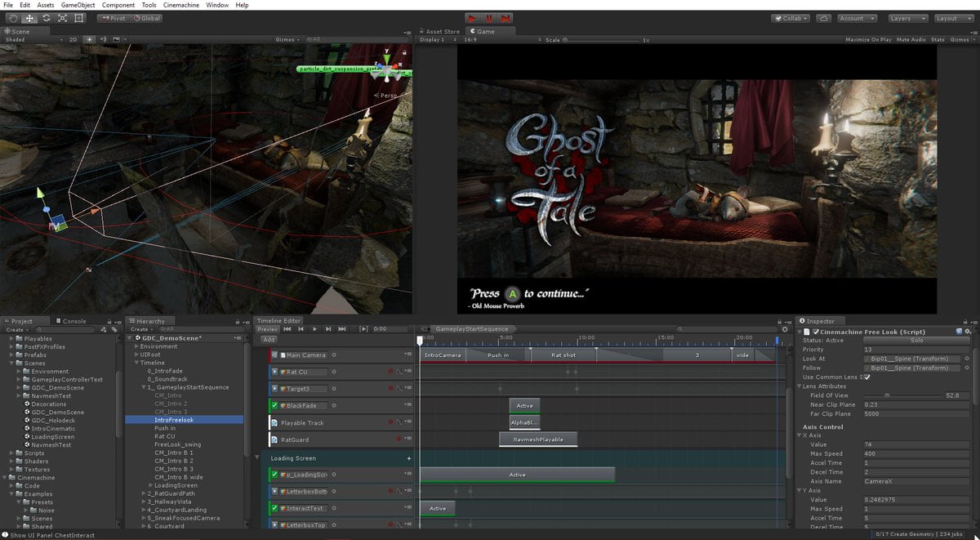Click the Solo button in Inspector

[x=916, y=341]
